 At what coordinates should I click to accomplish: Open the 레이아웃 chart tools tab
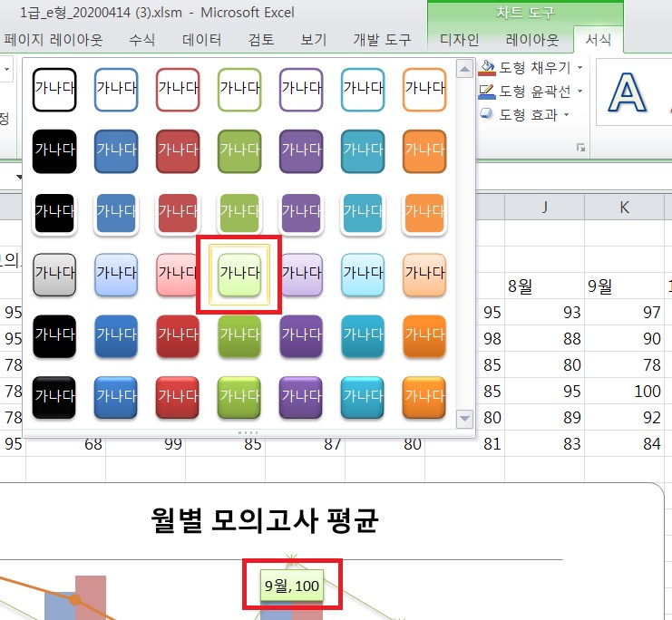click(530, 40)
